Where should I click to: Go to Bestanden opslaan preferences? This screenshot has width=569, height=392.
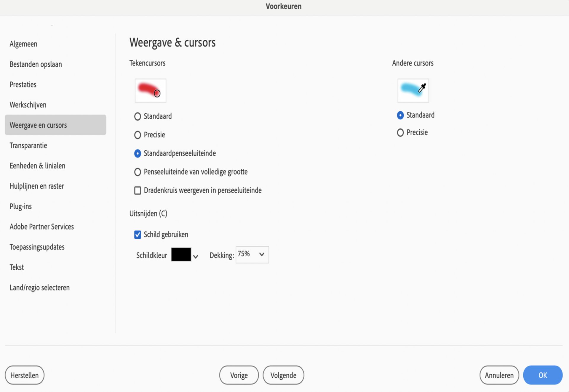pos(55,64)
